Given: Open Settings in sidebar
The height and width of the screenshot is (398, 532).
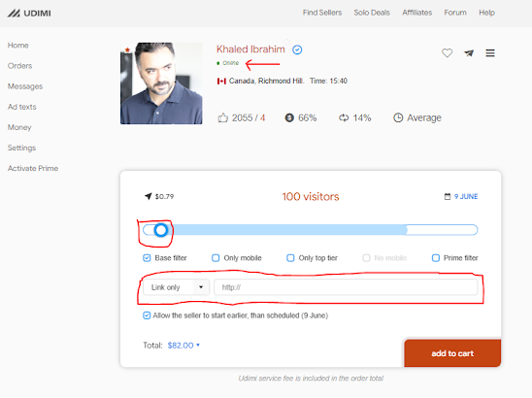Looking at the screenshot, I should (x=21, y=148).
